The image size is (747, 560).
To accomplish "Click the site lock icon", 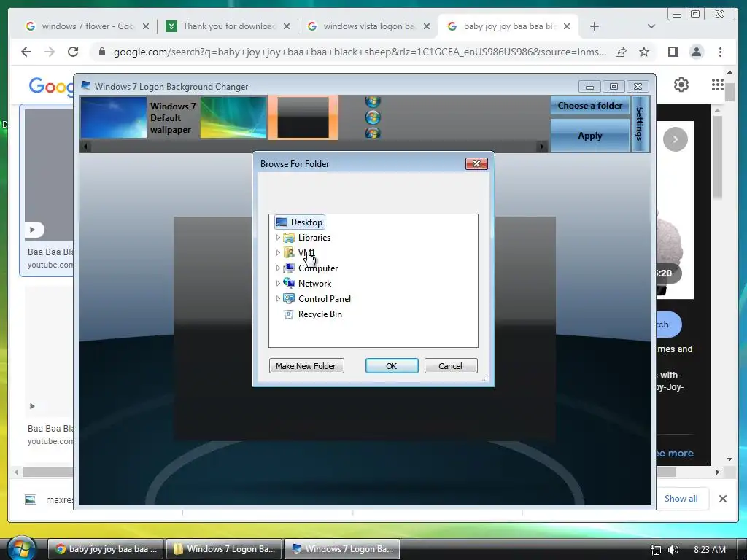I will (x=101, y=52).
